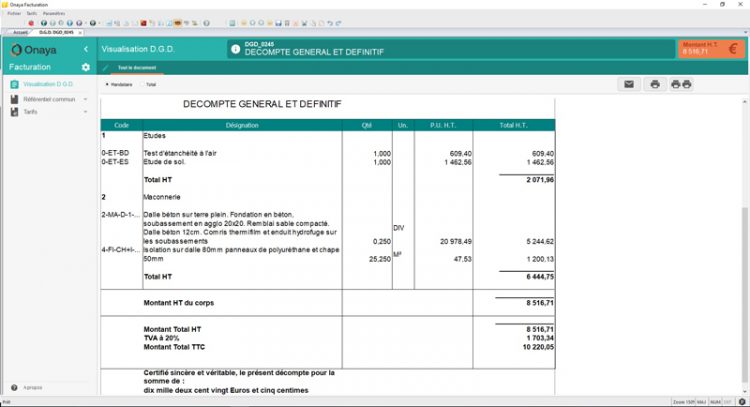750x407 pixels.
Task: Open the Fichier menu
Action: pos(13,13)
